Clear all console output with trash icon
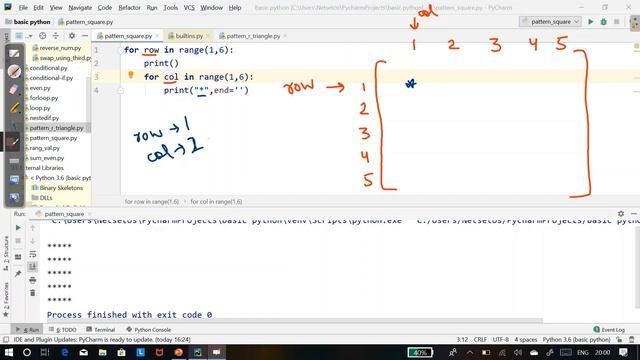The height and width of the screenshot is (360, 640). [33, 293]
